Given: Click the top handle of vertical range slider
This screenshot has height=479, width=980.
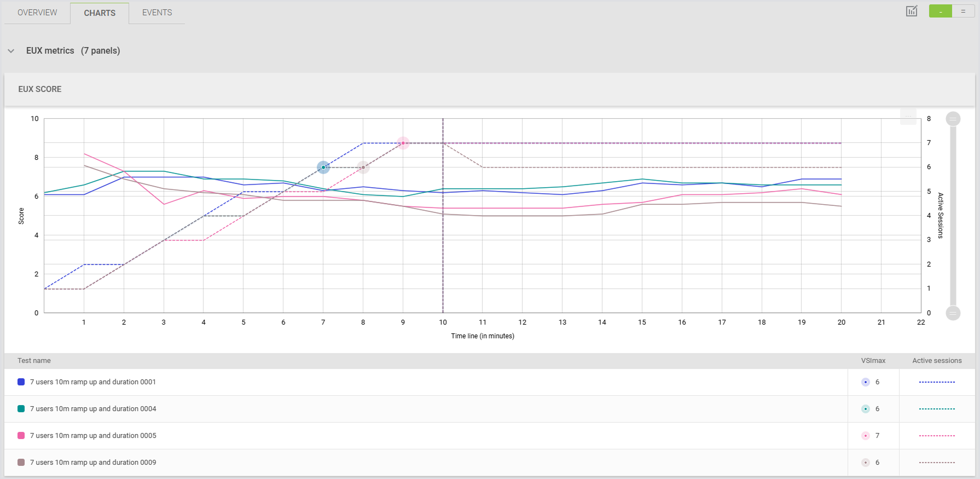Looking at the screenshot, I should tap(953, 119).
